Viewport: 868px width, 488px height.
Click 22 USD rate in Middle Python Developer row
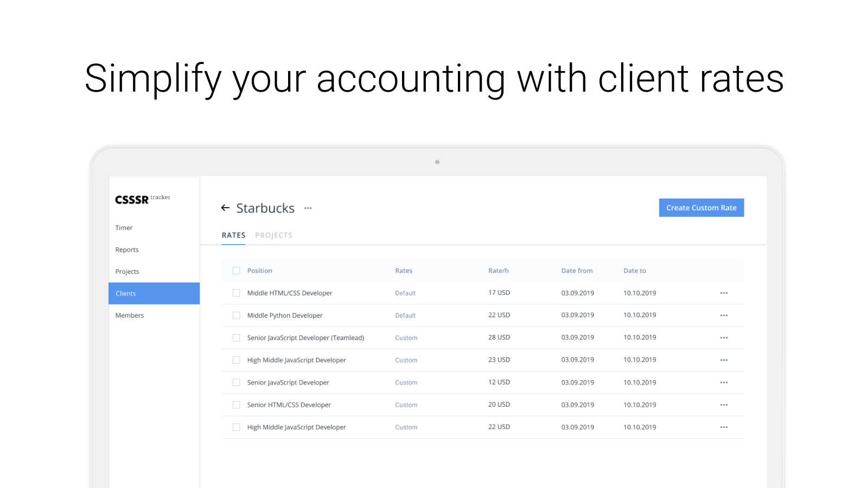point(499,315)
